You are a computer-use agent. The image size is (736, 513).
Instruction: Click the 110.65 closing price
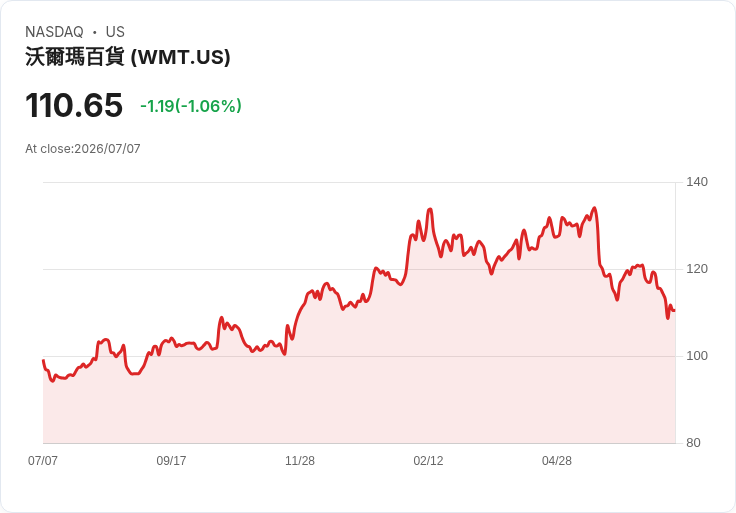(x=74, y=105)
